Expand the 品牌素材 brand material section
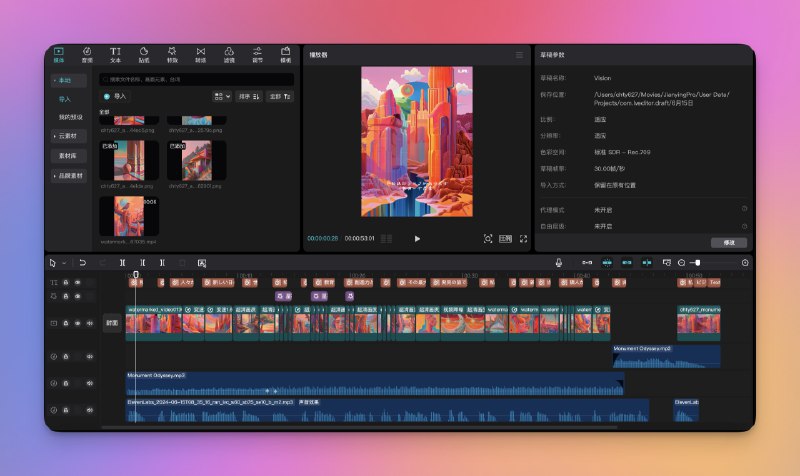Image resolution: width=800 pixels, height=476 pixels. [x=68, y=176]
